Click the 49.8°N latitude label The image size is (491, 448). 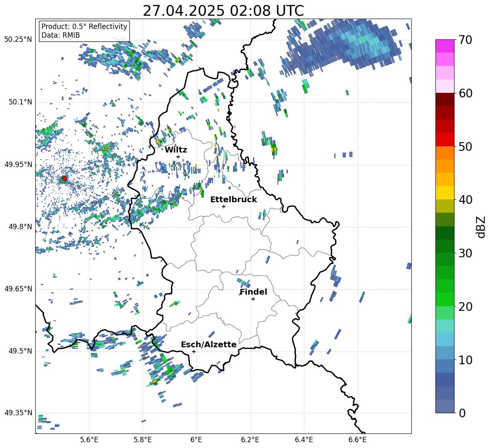point(20,227)
